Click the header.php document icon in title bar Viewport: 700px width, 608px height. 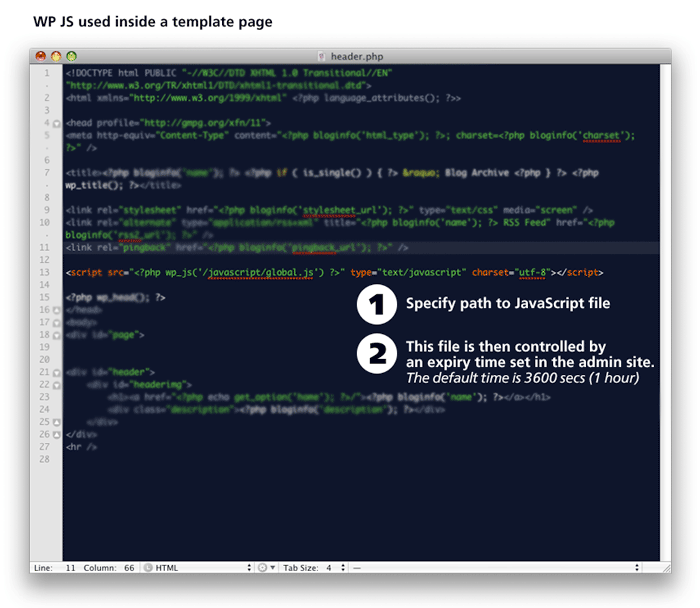point(321,56)
